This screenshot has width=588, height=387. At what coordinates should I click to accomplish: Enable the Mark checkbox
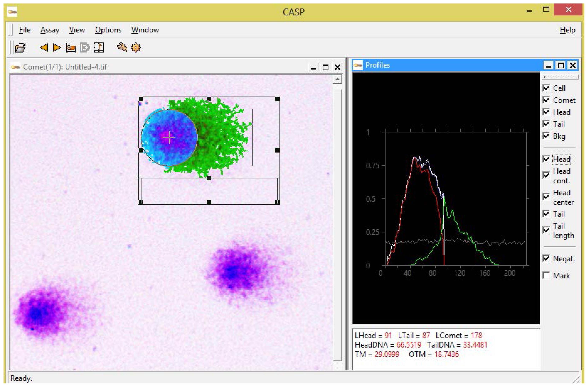[546, 275]
